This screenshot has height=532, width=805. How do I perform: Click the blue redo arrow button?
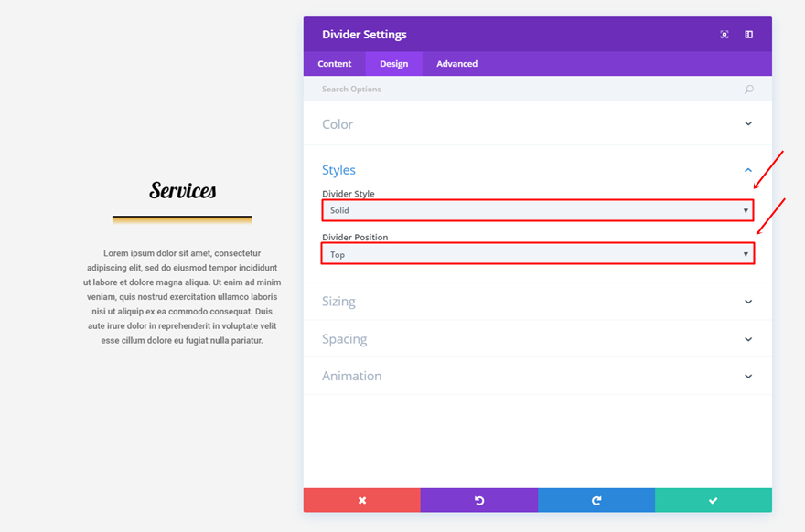596,500
